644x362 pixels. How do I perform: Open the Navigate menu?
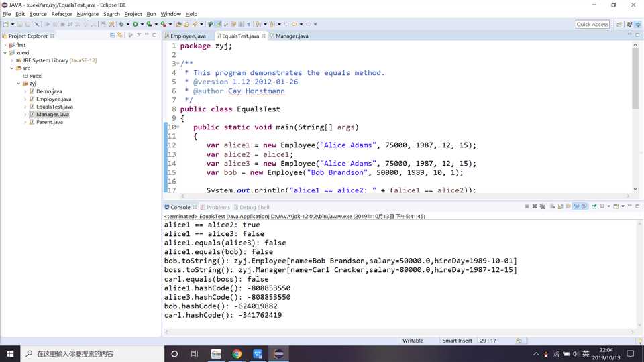point(87,14)
